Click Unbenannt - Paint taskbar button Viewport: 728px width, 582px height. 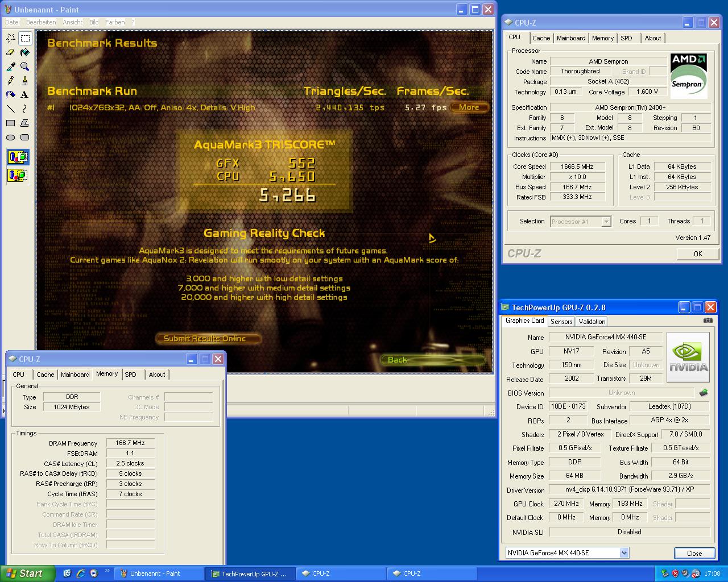tap(159, 573)
